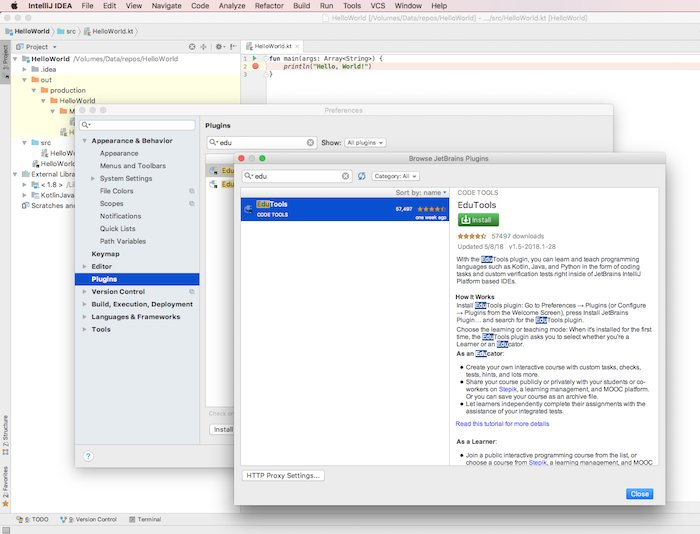This screenshot has height=534, width=700.
Task: Click the EduTools star rating in detail pane
Action: point(471,236)
